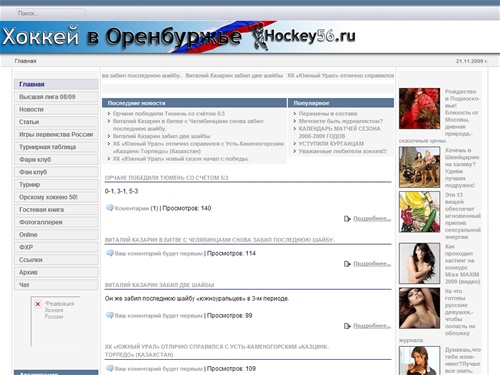Viewport: 500px width, 375px height.
Task: Click the Главная breadcrumb link
Action: [25, 61]
